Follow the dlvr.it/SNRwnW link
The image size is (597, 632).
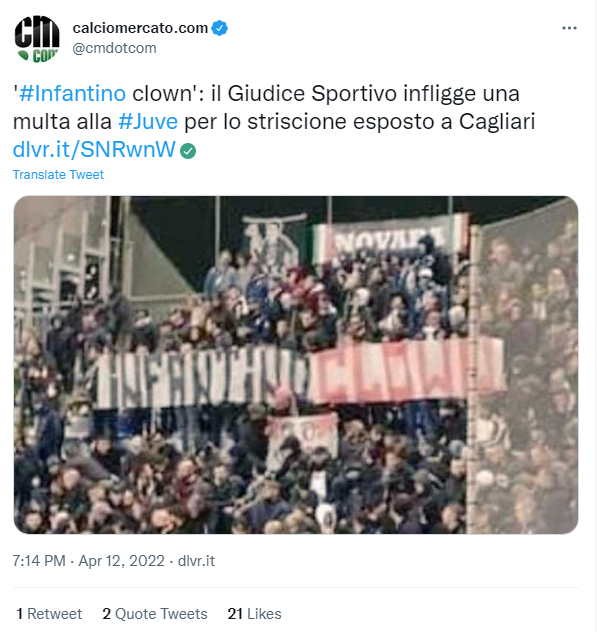point(94,150)
